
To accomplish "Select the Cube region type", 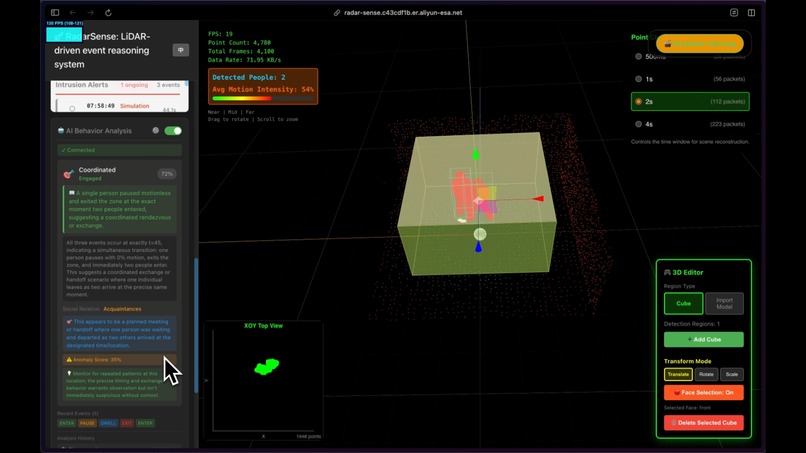I will 683,303.
